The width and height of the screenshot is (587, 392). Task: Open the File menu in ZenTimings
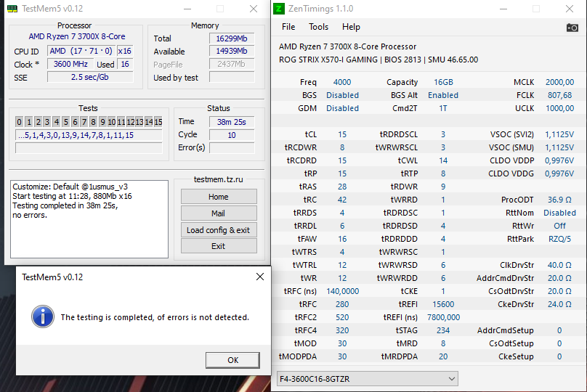click(288, 27)
